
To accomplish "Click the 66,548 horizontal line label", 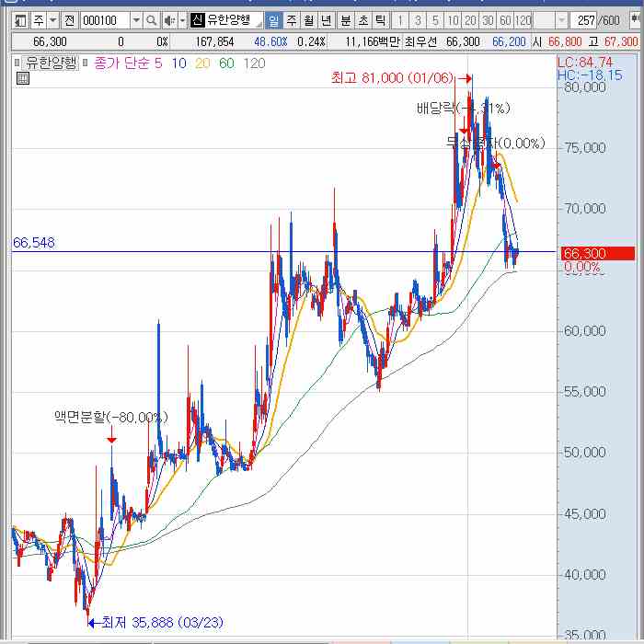I will tap(34, 243).
